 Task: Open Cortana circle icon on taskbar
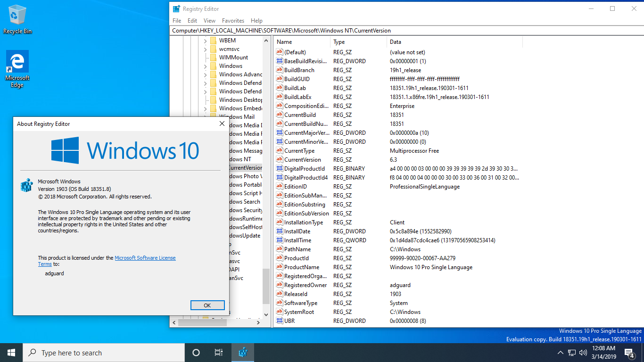click(x=196, y=353)
